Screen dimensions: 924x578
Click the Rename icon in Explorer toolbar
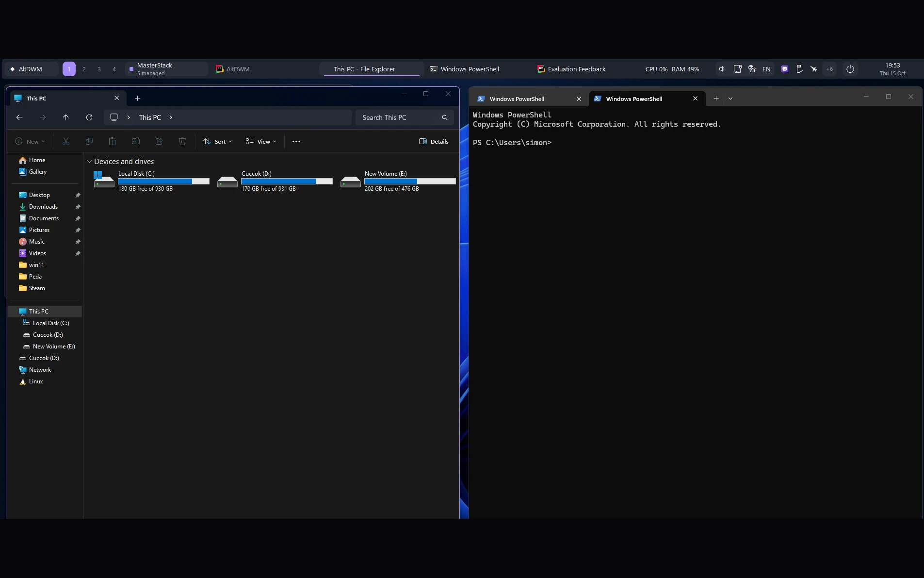136,141
